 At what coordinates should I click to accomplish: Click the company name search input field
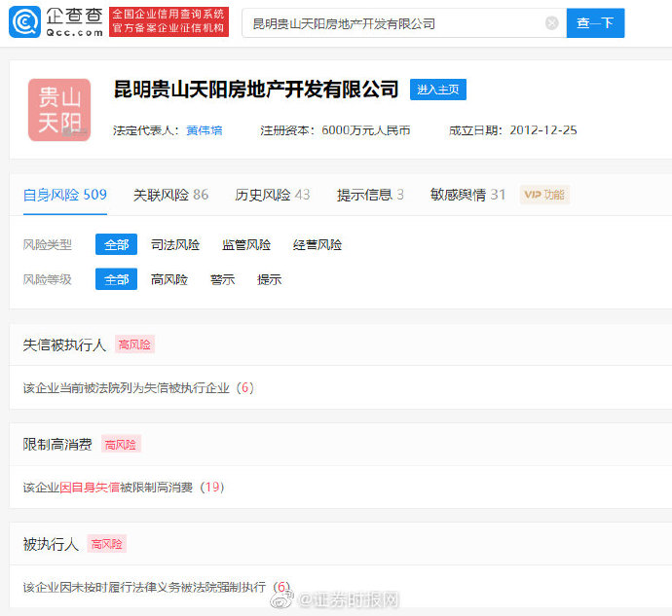394,23
